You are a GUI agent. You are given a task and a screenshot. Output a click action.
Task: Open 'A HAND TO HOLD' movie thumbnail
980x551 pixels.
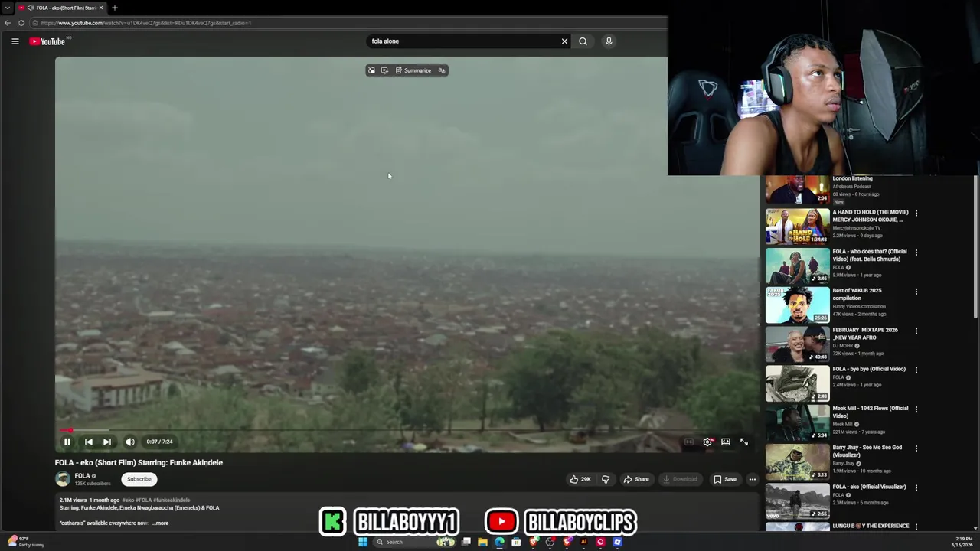(797, 227)
